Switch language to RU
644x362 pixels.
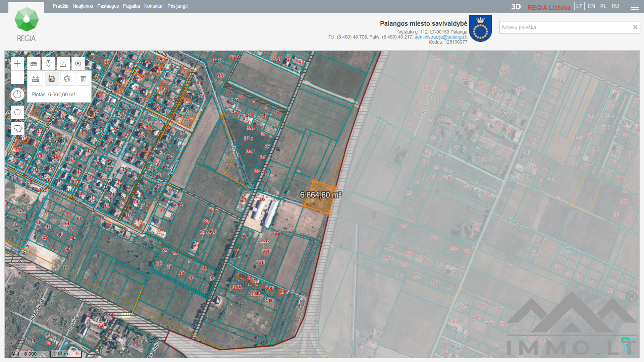tap(615, 6)
